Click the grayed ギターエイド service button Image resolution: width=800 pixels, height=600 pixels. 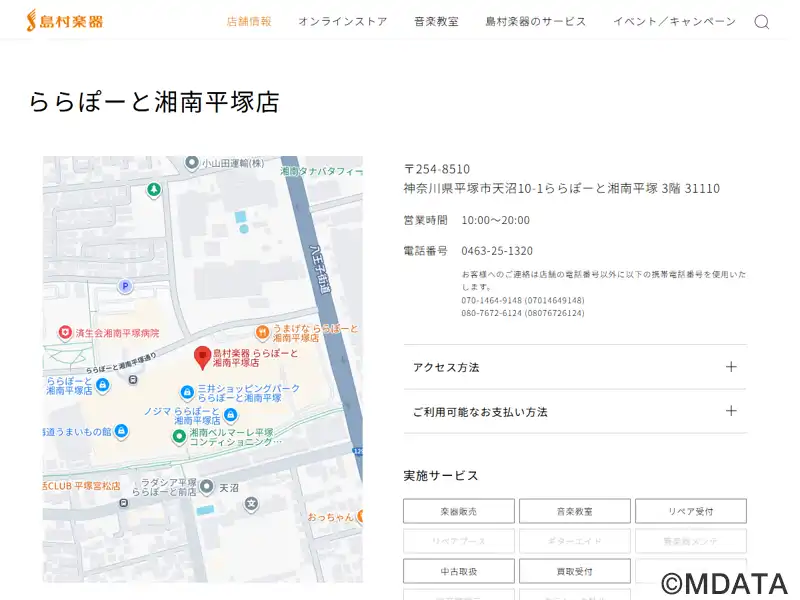(x=574, y=541)
